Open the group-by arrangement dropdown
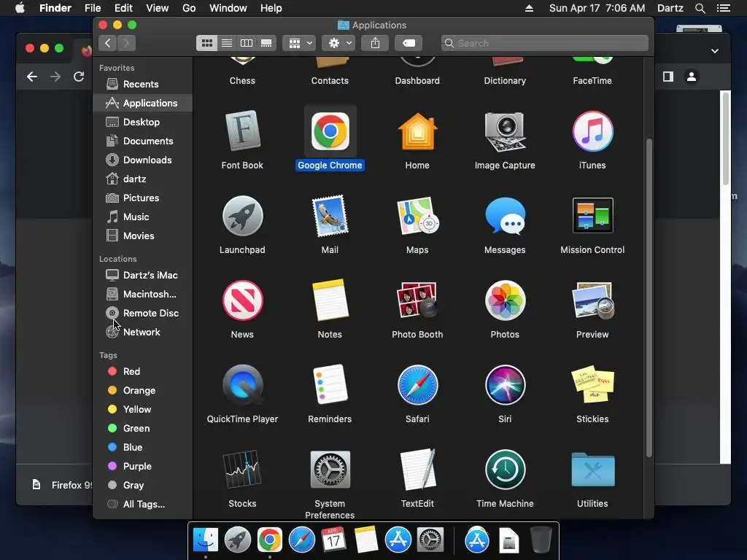Screen dimensions: 747x560 point(299,43)
